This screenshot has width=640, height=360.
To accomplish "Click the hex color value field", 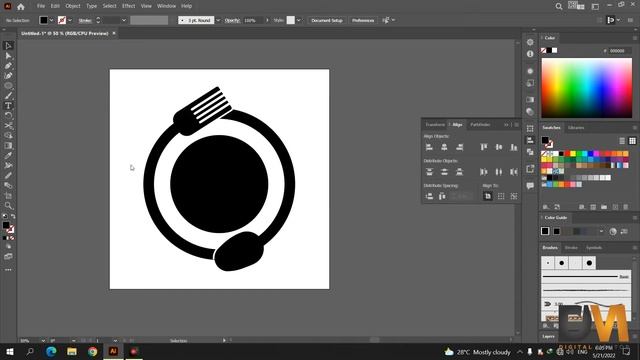I will tap(620, 51).
